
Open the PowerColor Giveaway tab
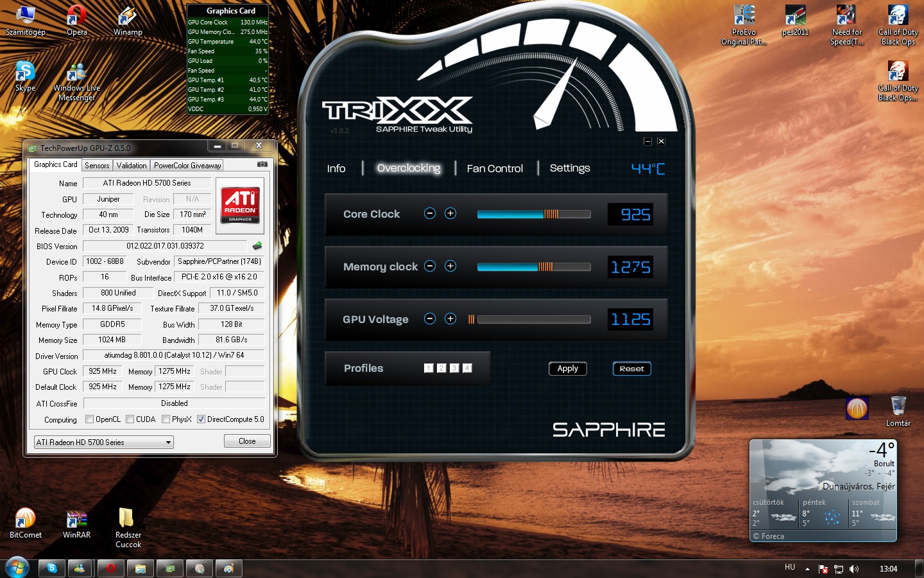[187, 165]
